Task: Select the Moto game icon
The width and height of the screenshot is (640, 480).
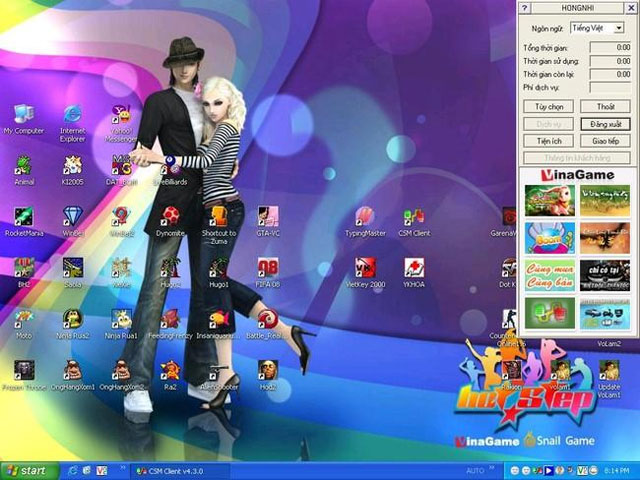Action: (x=24, y=324)
